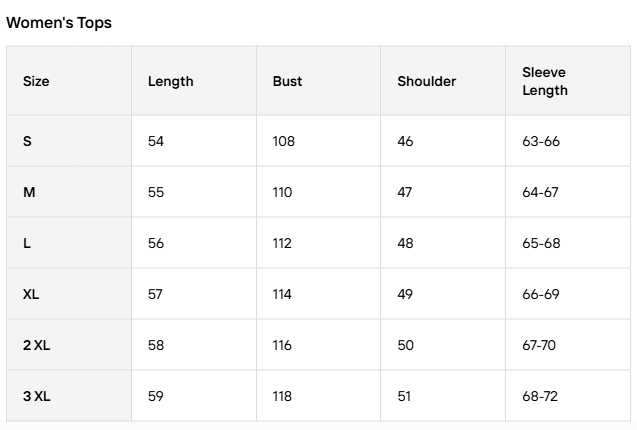Click the "Women's Tops" heading
Screen dimensions: 637x430
tap(59, 23)
